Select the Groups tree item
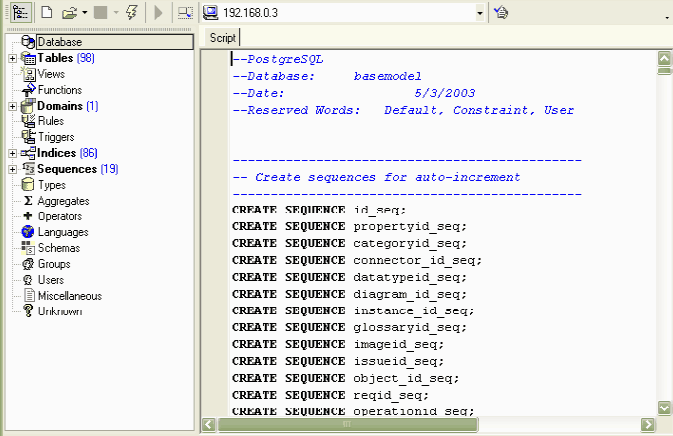The height and width of the screenshot is (436, 673). [x=54, y=264]
